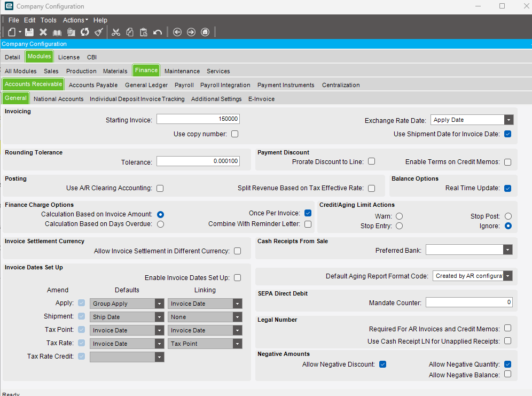Open the National Accounts tab
This screenshot has height=396, width=532.
pyautogui.click(x=58, y=99)
